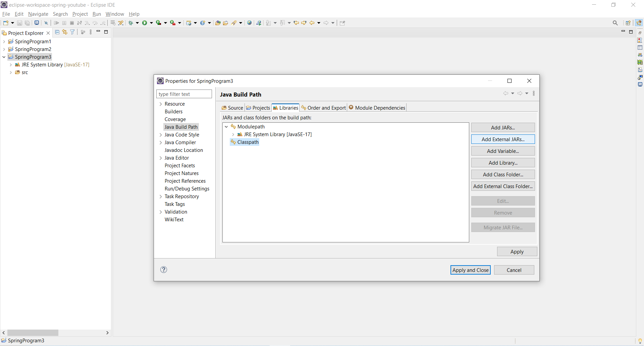This screenshot has width=644, height=346.
Task: Open dropdown next to New file icon
Action: pos(12,23)
